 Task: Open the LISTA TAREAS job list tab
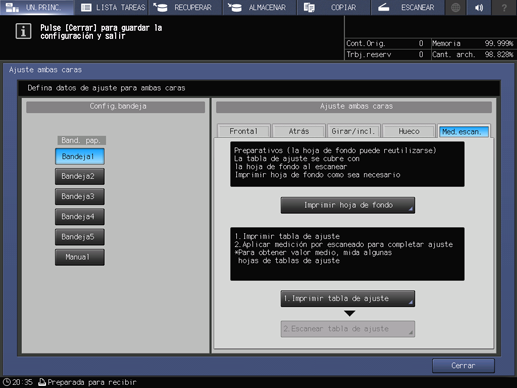pyautogui.click(x=112, y=7)
